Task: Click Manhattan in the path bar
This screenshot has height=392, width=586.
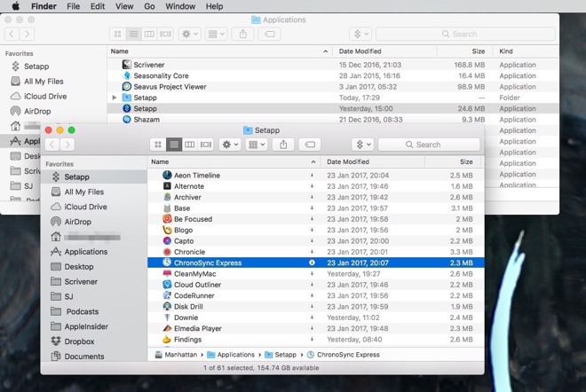Action: (x=176, y=355)
